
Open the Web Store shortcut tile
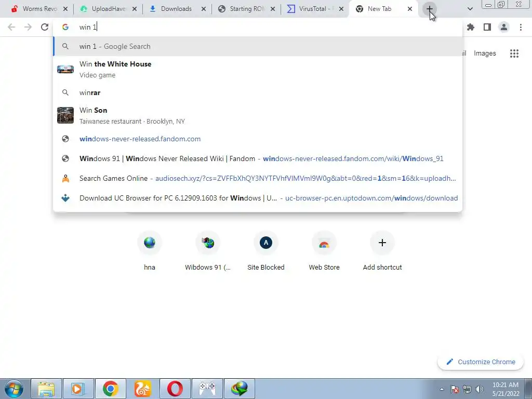[324, 251]
